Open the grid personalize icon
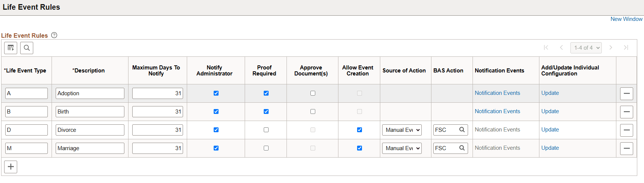The height and width of the screenshot is (183, 644). click(x=10, y=48)
